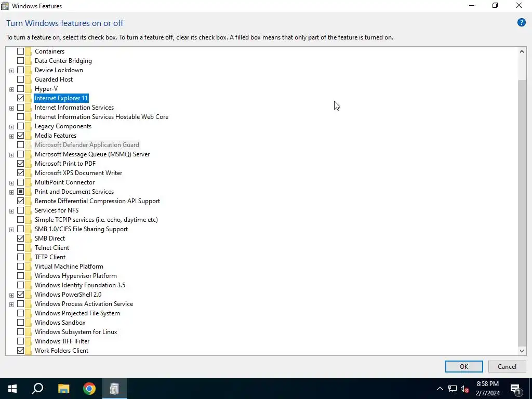The height and width of the screenshot is (399, 532).
Task: Enable the Virtual Machine Platform checkbox
Action: click(x=20, y=267)
